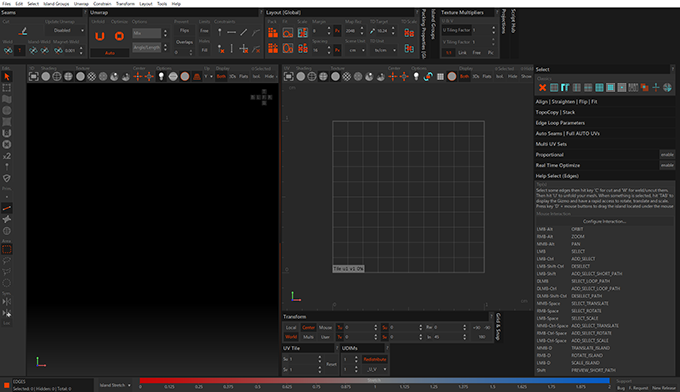This screenshot has width=680, height=392.
Task: Click the Unfold U icon
Action: point(100,36)
